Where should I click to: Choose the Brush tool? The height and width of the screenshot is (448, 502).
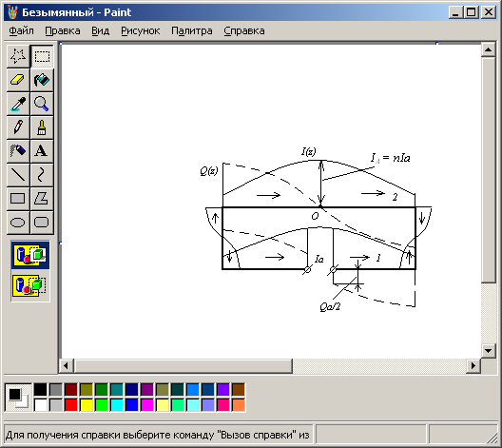[x=42, y=127]
